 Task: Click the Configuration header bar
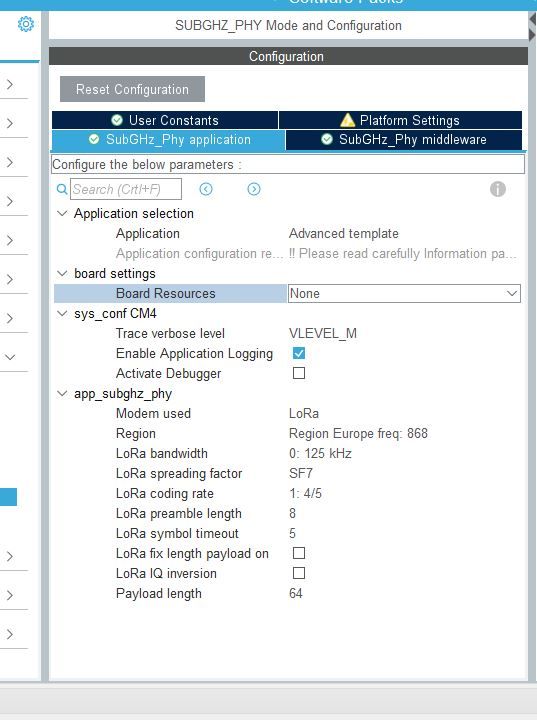click(x=288, y=56)
